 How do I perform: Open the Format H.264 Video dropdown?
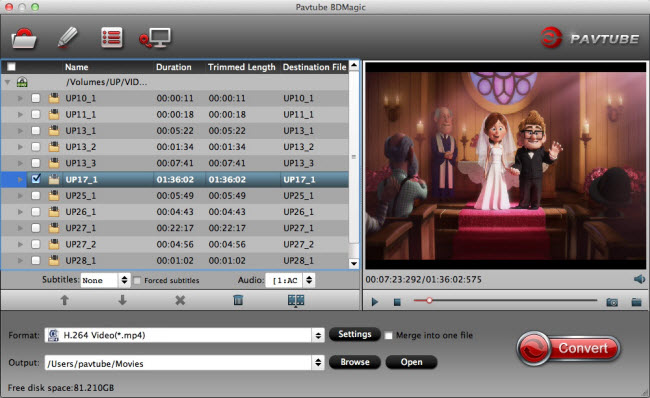(184, 335)
